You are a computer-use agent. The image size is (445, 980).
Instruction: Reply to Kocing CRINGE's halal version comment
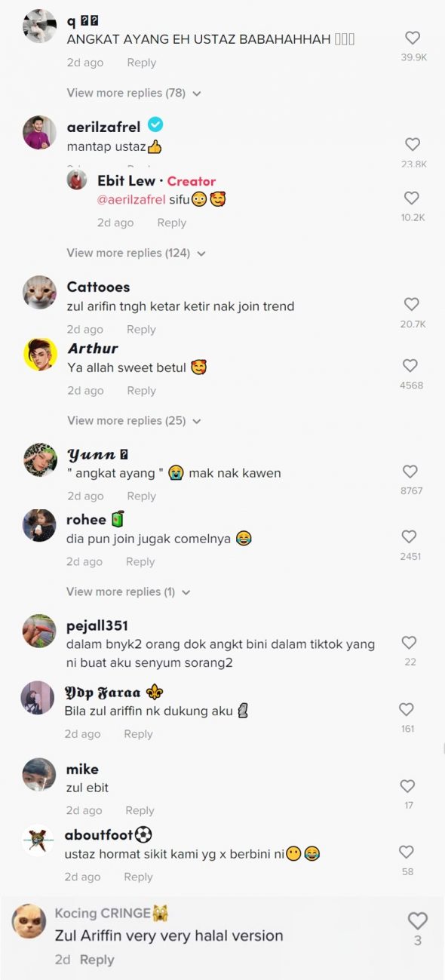(x=97, y=960)
